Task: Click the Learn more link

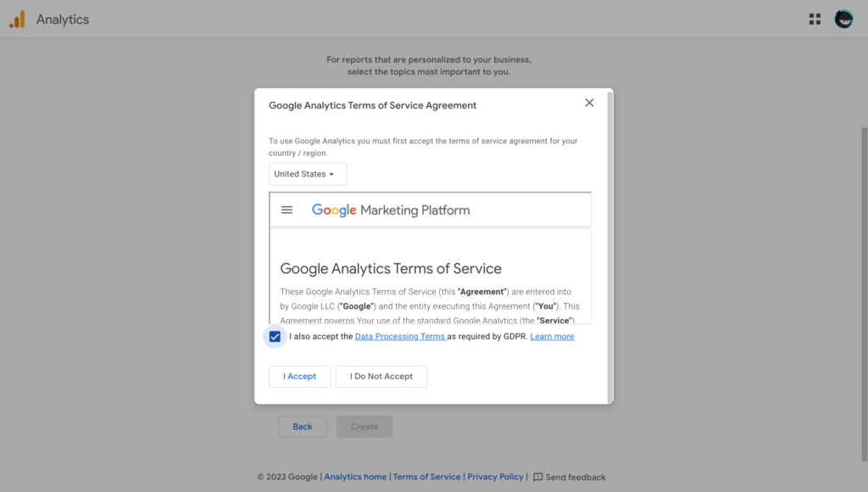Action: tap(552, 336)
